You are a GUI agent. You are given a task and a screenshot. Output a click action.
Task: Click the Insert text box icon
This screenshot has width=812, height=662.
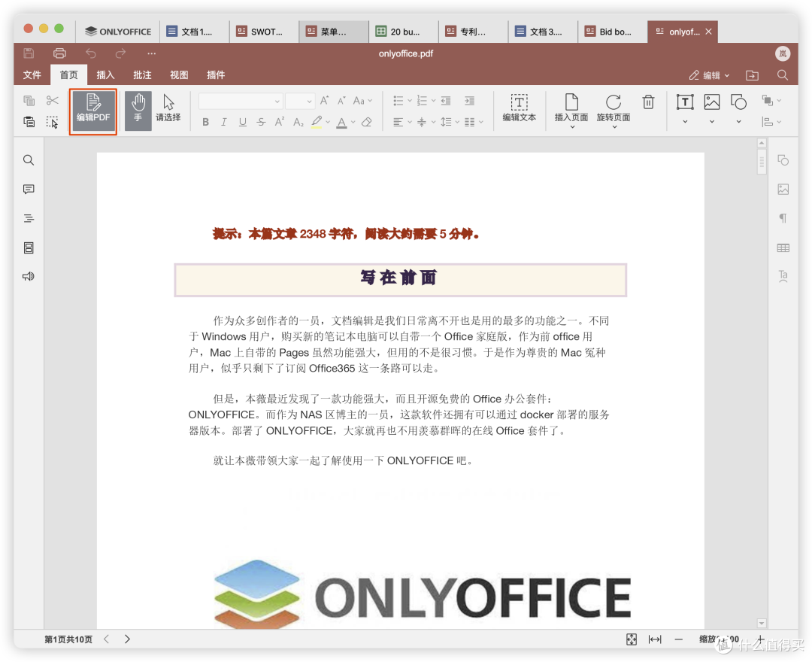click(x=685, y=102)
